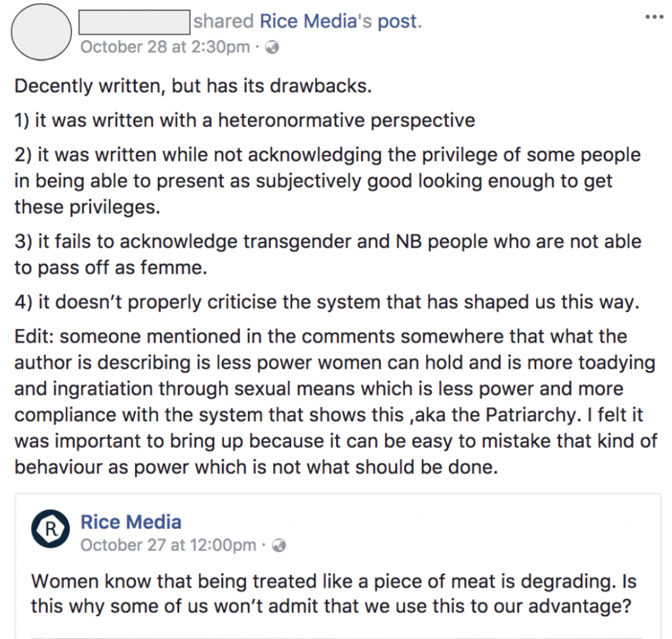Open the three-dot post options menu
This screenshot has width=672, height=639.
pyautogui.click(x=654, y=17)
